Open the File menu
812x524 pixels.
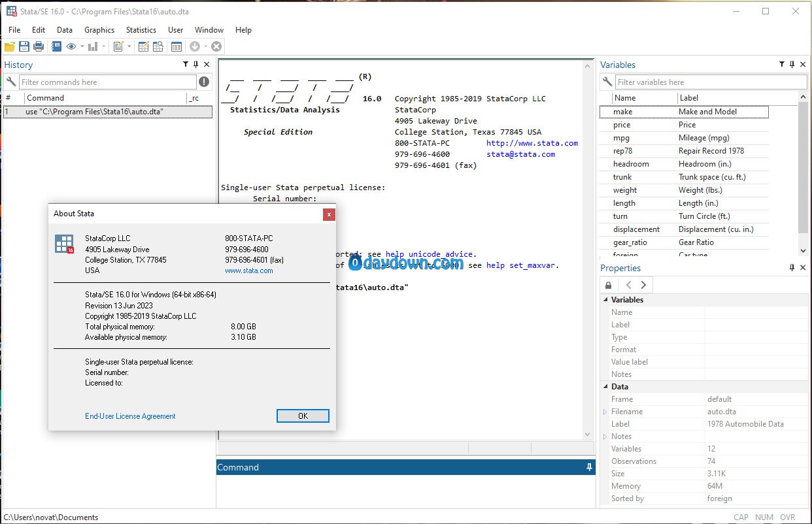(x=14, y=30)
